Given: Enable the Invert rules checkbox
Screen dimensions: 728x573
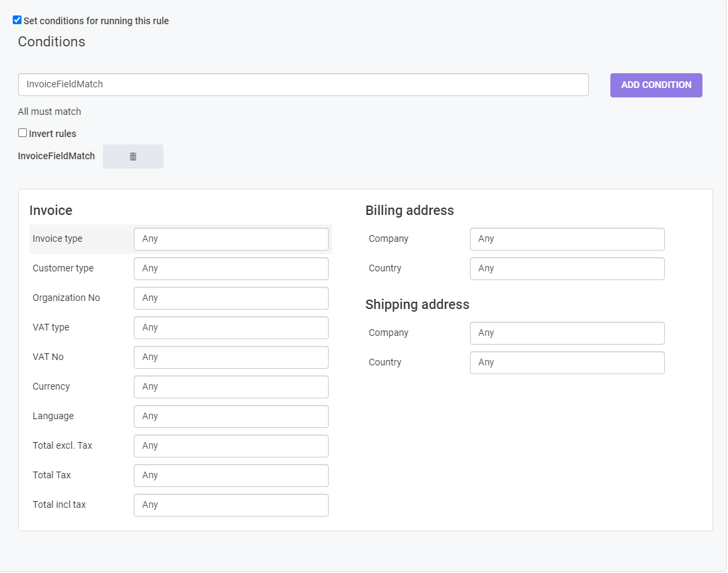Looking at the screenshot, I should pos(23,133).
